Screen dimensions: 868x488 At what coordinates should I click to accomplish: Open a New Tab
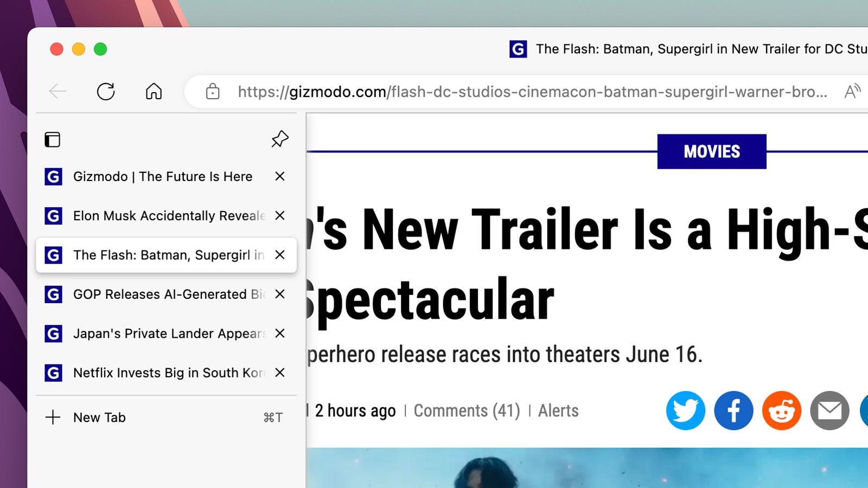pyautogui.click(x=99, y=417)
